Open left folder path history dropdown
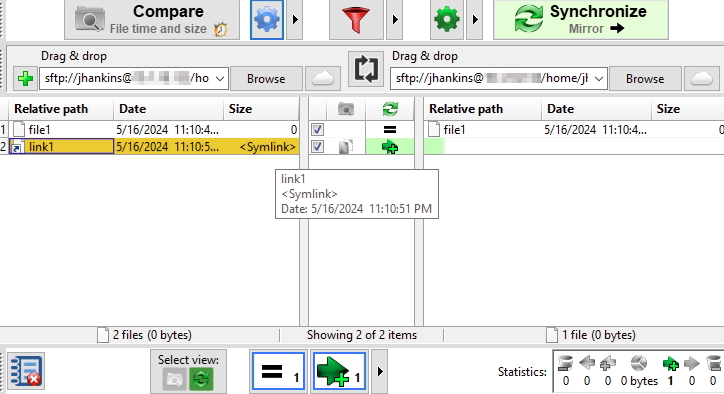 [x=220, y=79]
